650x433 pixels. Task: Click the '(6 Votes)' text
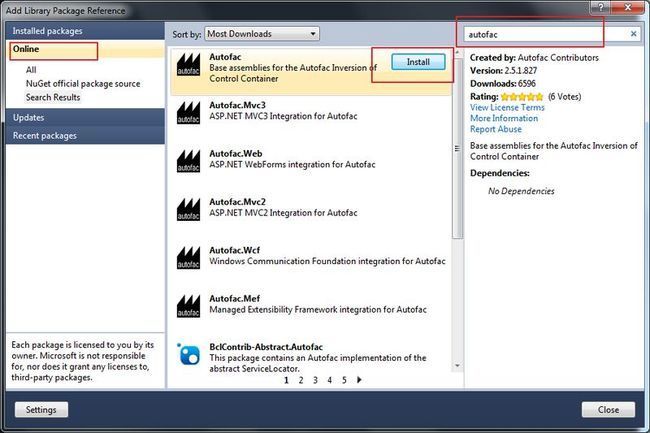click(x=564, y=97)
